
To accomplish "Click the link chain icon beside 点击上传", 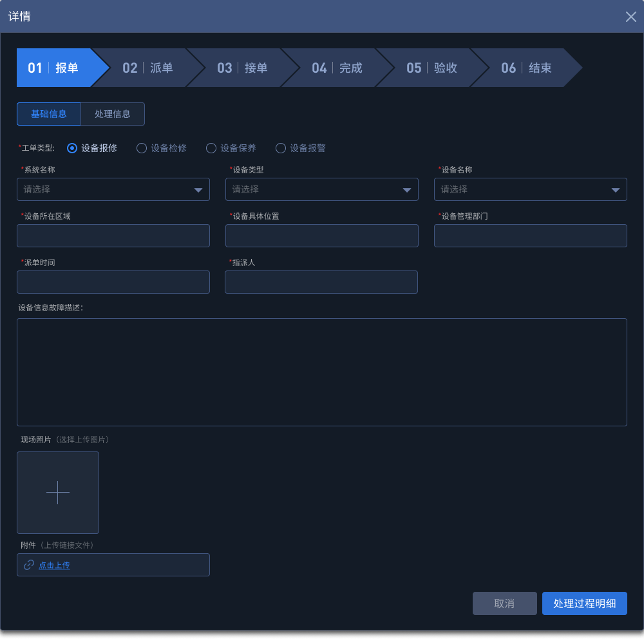I will pyautogui.click(x=29, y=565).
